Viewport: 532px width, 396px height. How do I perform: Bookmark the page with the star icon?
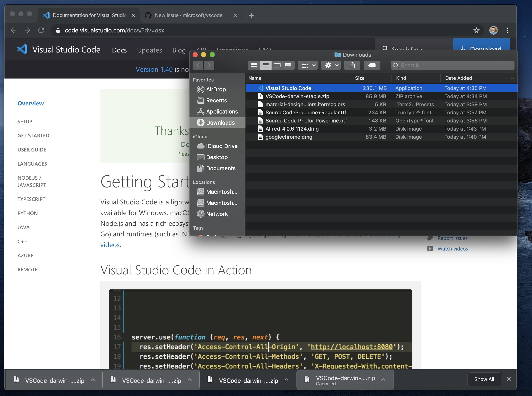point(476,30)
